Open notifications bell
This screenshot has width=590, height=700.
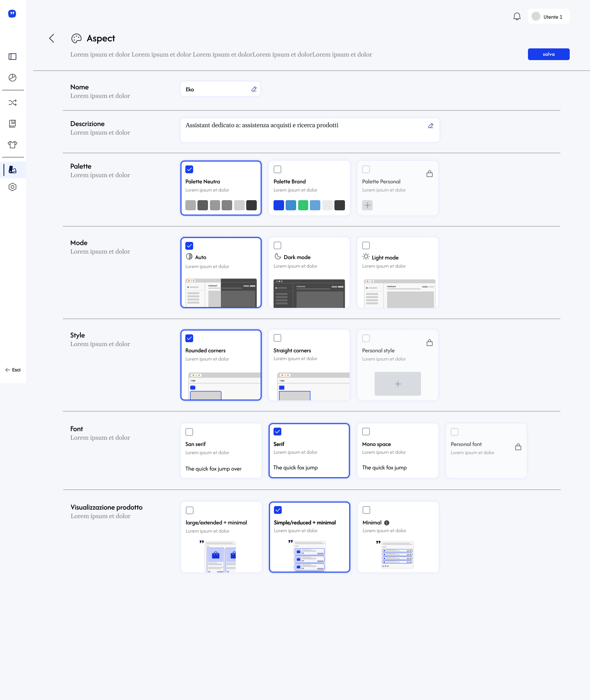tap(517, 16)
